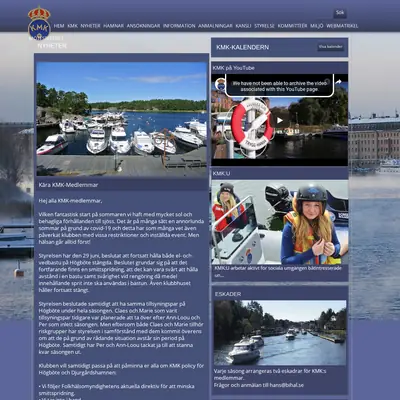This screenshot has height=400, width=400.
Task: Play the YouTube video
Action: (280, 121)
